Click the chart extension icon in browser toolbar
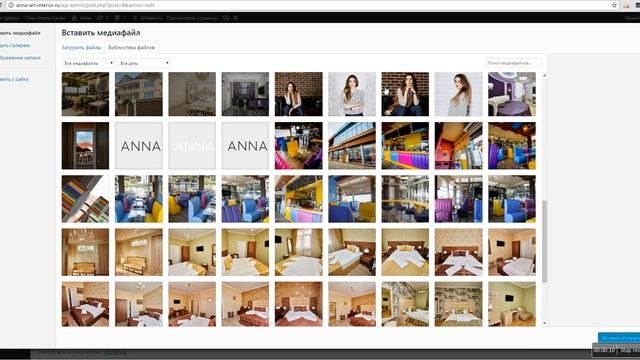This screenshot has height=360, width=640. point(626,5)
